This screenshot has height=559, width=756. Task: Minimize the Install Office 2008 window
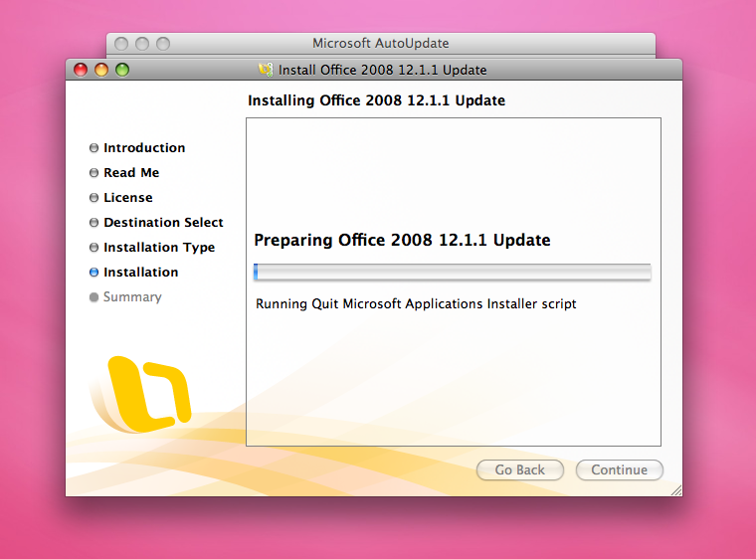[101, 70]
